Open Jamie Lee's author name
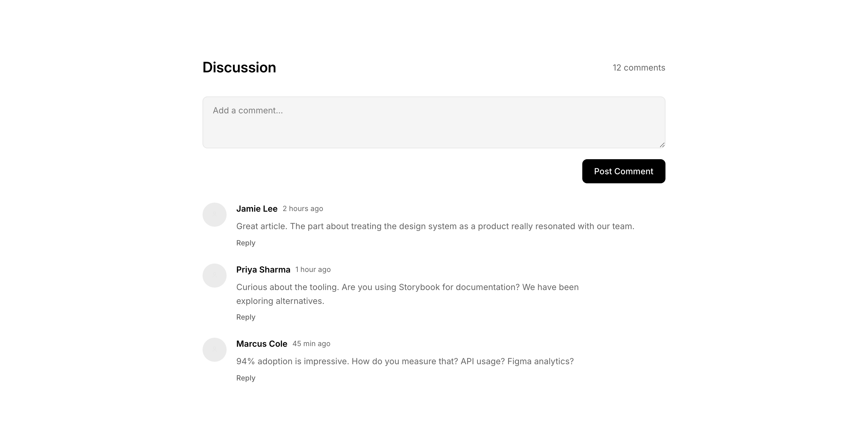868x442 pixels. 257,209
